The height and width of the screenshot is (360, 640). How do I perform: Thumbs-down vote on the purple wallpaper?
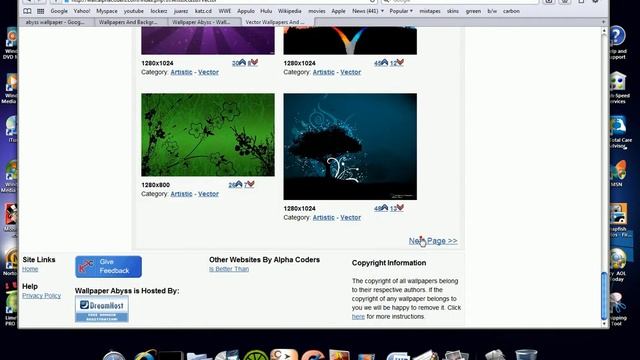pos(253,63)
